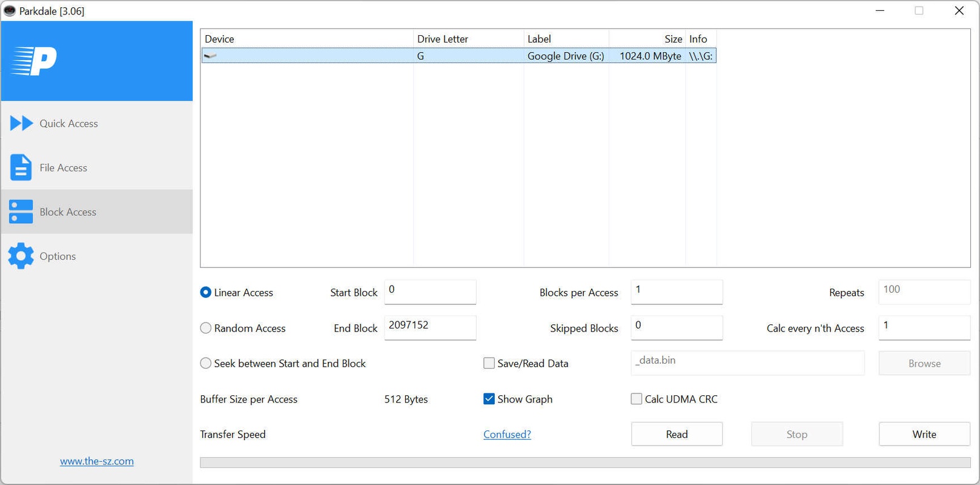Click the 512 Bytes buffer size value
Viewport: 980px width, 485px height.
tap(406, 399)
